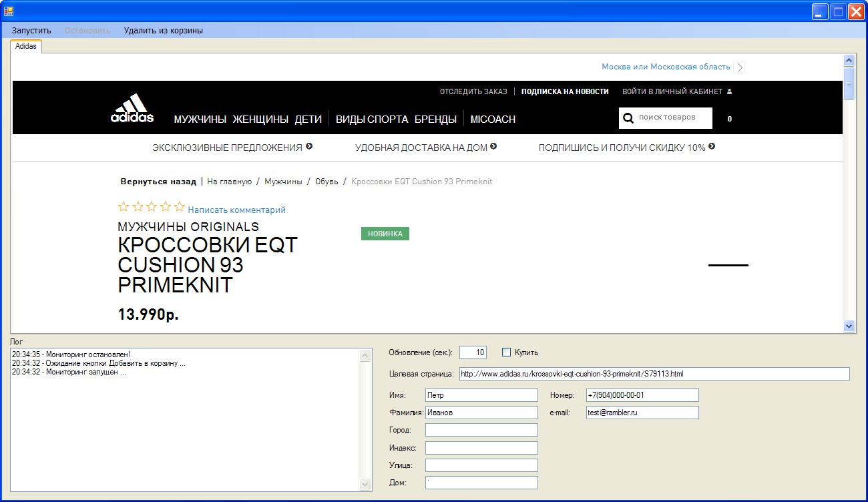Select the Adidas tab
The image size is (868, 502).
26,46
